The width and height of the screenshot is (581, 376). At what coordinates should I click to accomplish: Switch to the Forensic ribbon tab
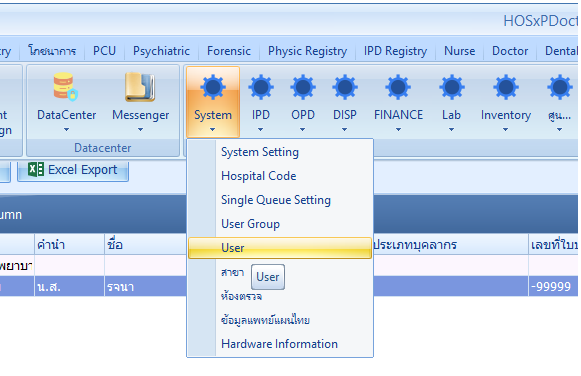point(229,51)
